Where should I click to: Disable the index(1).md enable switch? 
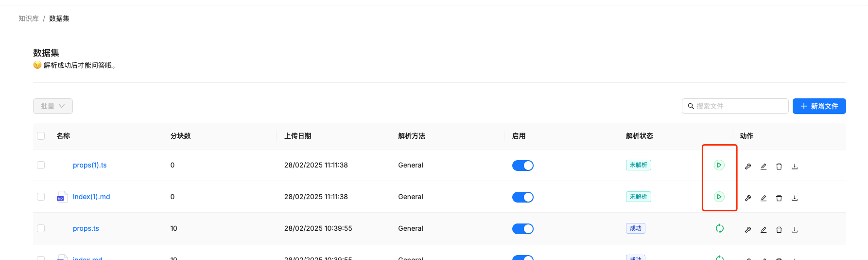523,197
